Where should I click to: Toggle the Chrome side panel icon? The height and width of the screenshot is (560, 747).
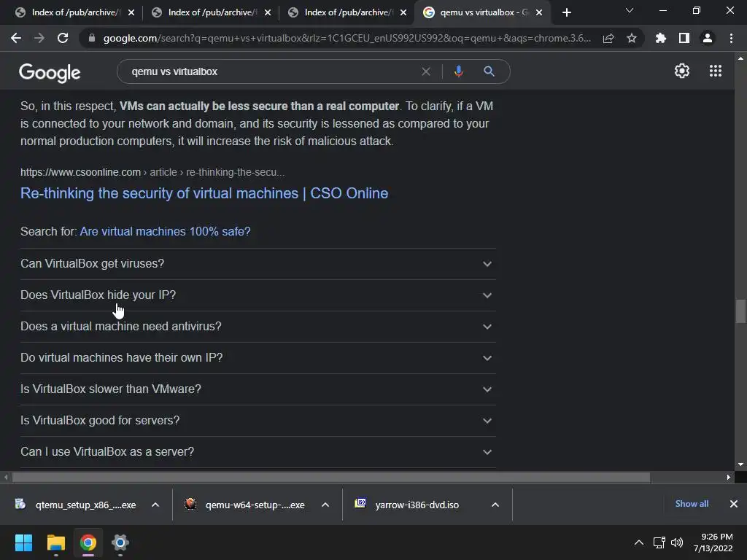684,38
